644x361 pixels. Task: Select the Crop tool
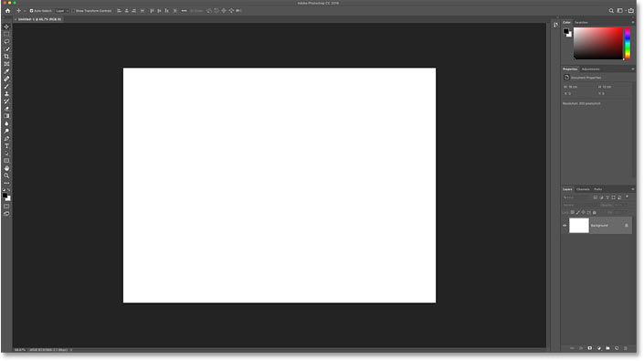click(x=6, y=57)
